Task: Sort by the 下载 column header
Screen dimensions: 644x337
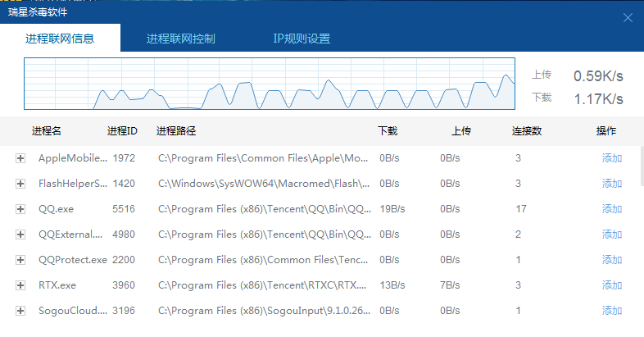Action: click(x=388, y=131)
